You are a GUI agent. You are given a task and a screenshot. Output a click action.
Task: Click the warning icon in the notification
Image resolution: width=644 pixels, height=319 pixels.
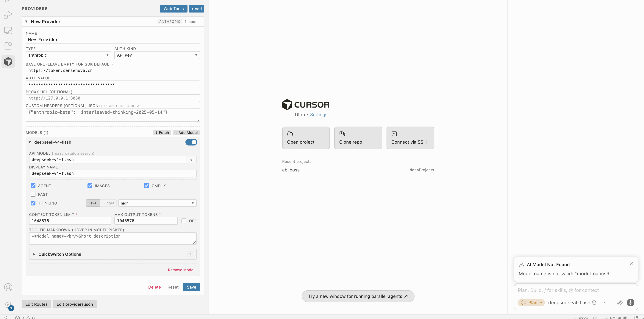(521, 265)
